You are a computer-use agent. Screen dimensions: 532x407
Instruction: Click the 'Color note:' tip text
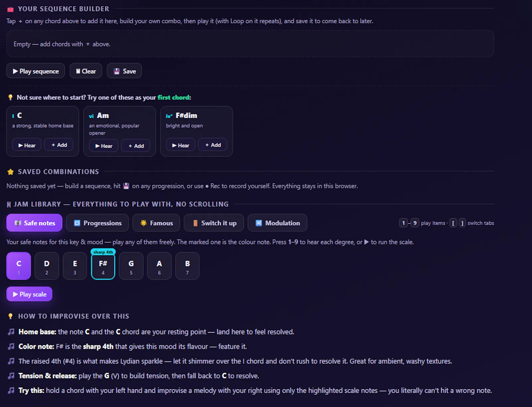(36, 346)
